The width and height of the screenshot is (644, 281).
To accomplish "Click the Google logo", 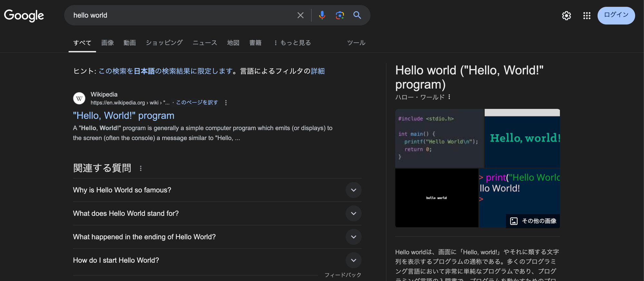I will click(x=24, y=15).
